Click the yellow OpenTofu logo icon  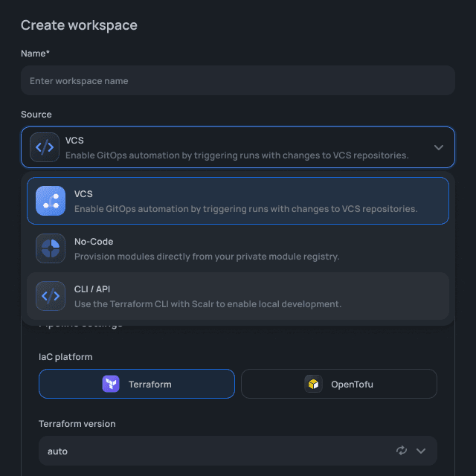pyautogui.click(x=313, y=384)
